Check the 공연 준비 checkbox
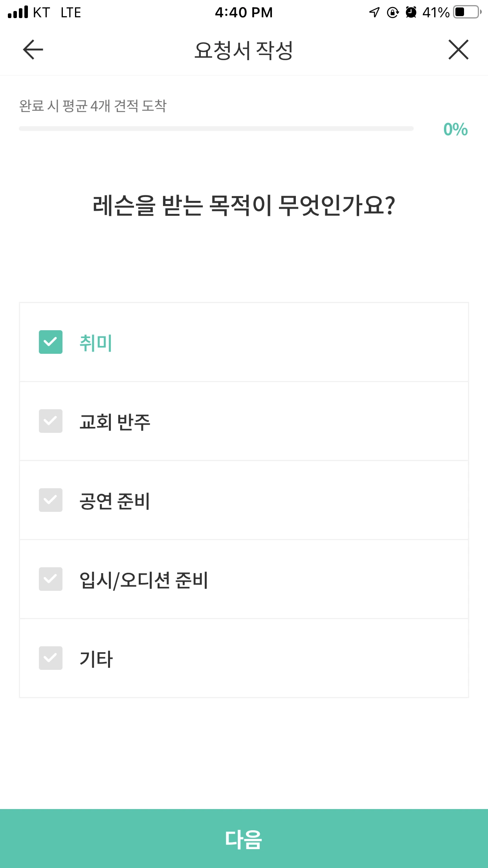Viewport: 488px width, 868px height. pyautogui.click(x=51, y=500)
